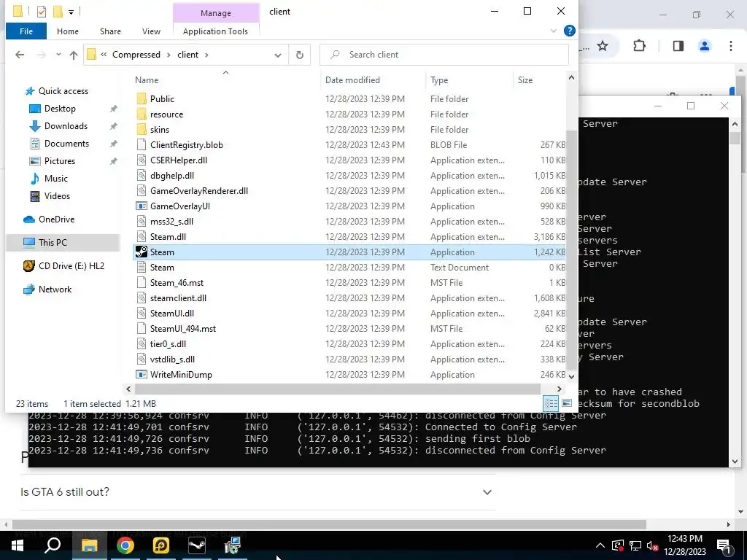Sort by Date modified column header
This screenshot has width=747, height=560.
(x=352, y=80)
